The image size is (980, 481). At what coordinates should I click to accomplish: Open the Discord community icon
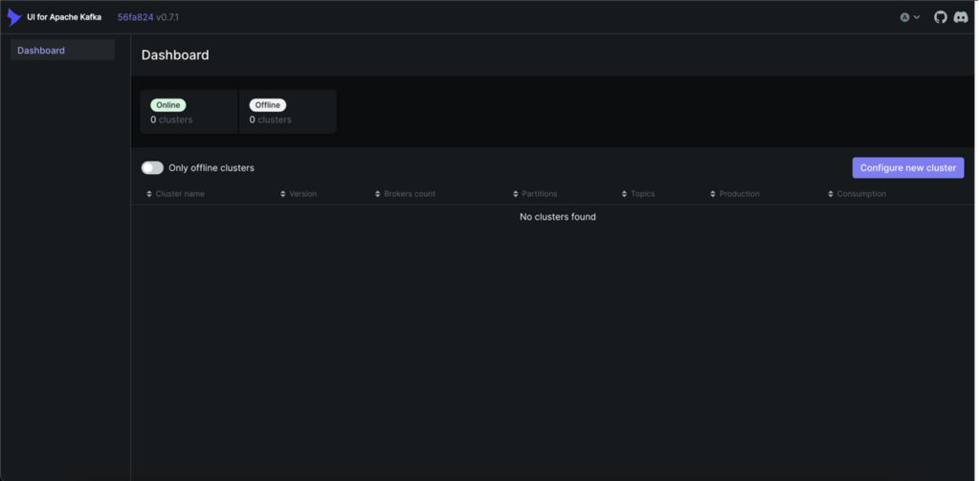pos(960,17)
